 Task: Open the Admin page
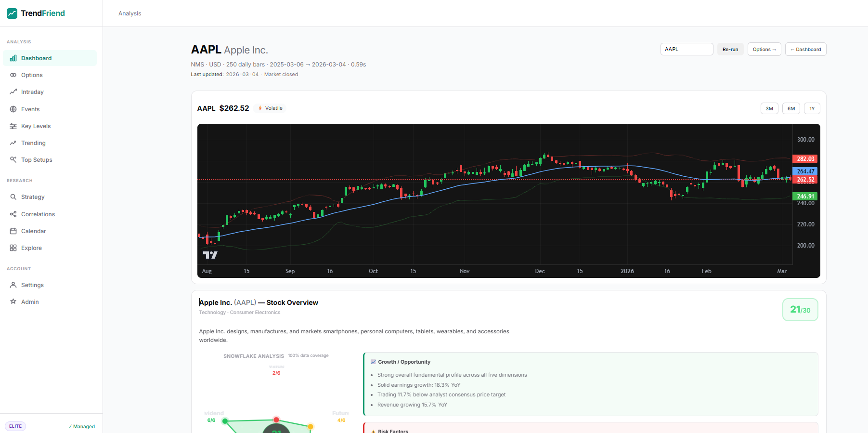click(x=50, y=302)
